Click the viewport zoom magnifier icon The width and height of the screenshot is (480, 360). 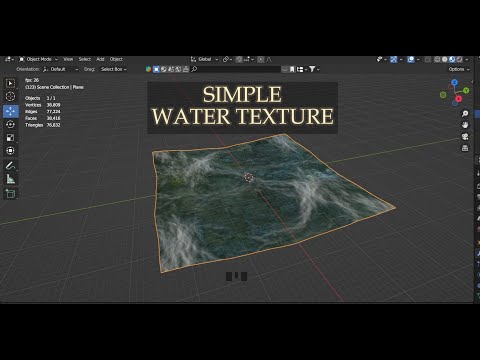[465, 114]
